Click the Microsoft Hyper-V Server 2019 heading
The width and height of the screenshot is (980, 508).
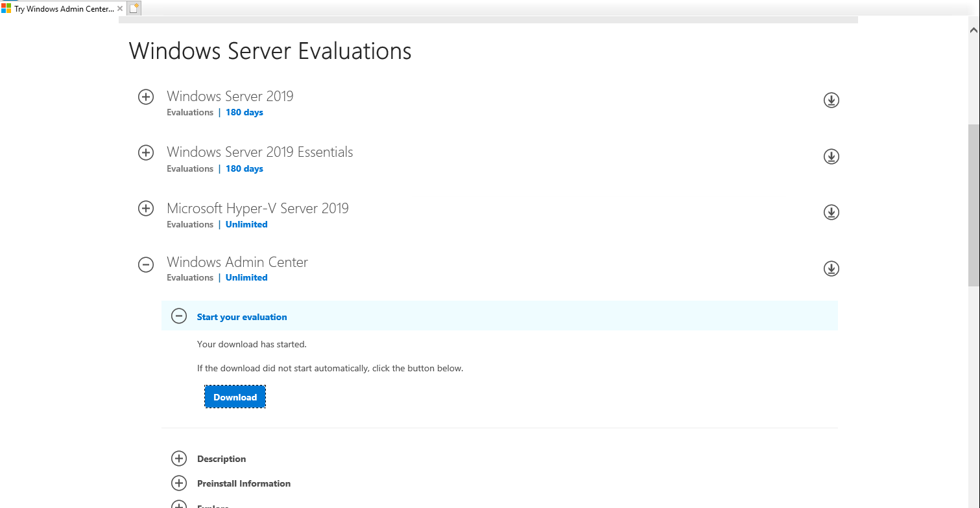[257, 208]
